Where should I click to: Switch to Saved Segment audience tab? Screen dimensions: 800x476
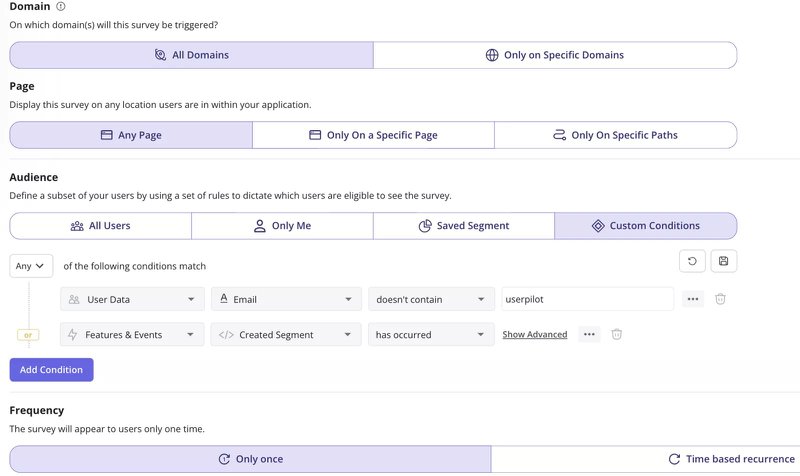(x=464, y=226)
